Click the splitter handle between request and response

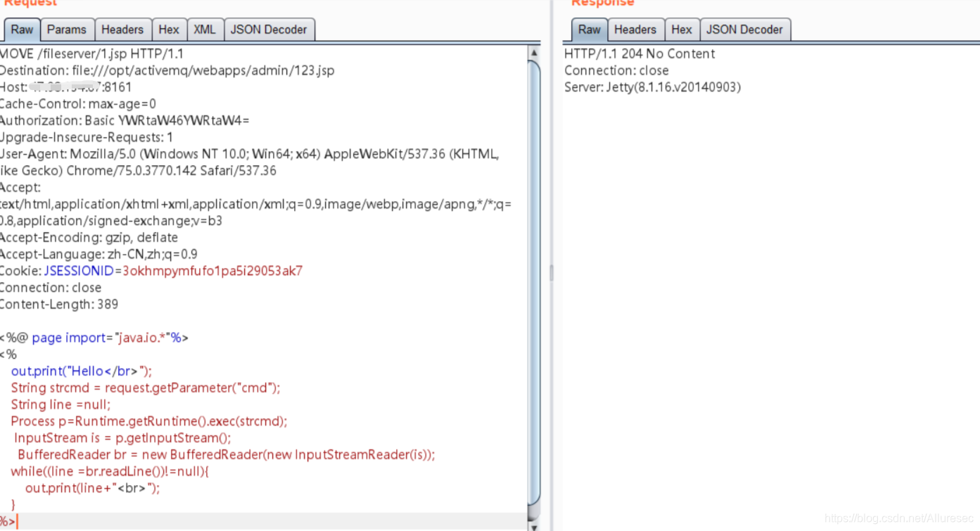[x=552, y=273]
